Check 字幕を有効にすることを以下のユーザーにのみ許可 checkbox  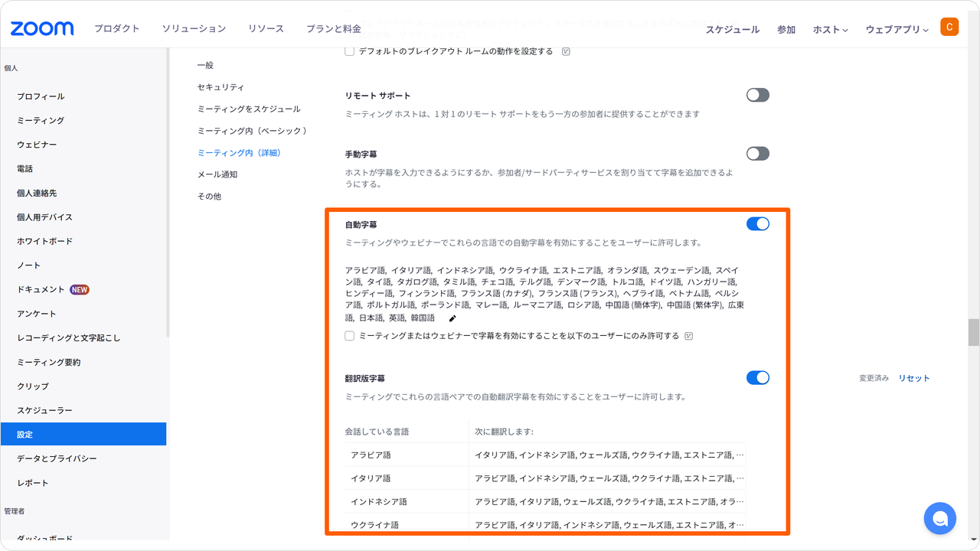350,336
